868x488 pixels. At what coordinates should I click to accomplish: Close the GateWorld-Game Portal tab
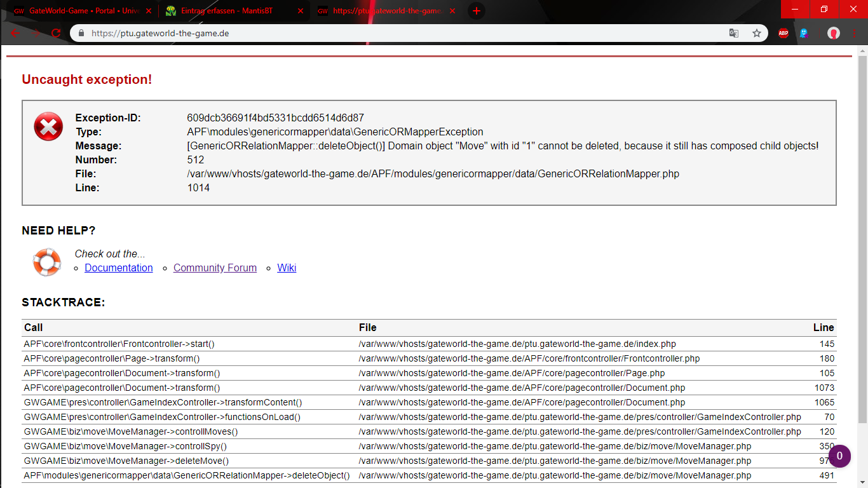tap(149, 11)
